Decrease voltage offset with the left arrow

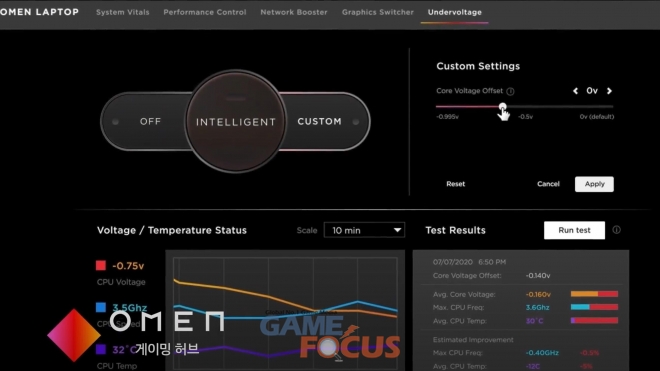pos(575,91)
